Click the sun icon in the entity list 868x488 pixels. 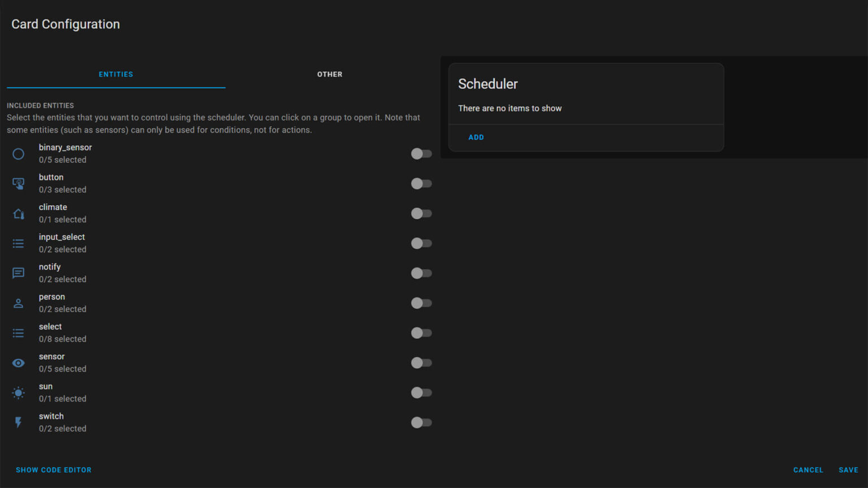18,392
